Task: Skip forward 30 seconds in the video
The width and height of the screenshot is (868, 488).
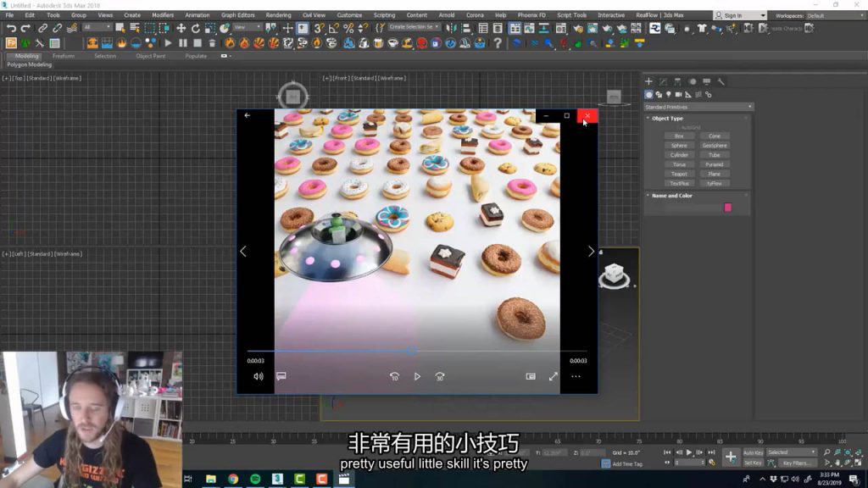Action: (440, 376)
